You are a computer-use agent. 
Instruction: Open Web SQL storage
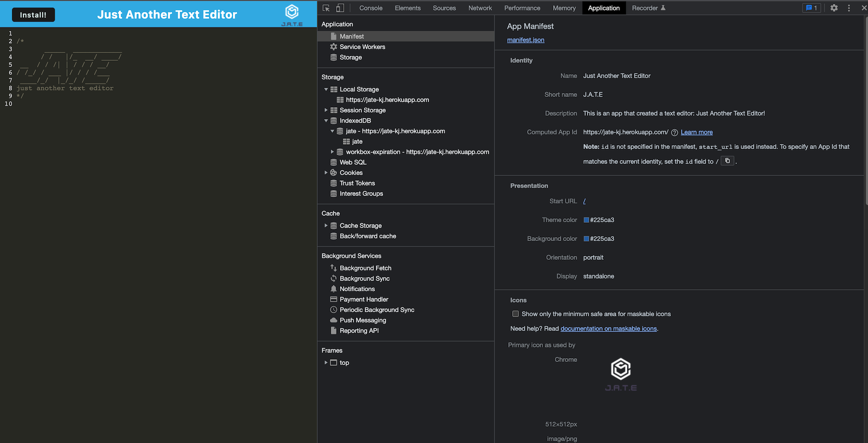[x=353, y=162]
